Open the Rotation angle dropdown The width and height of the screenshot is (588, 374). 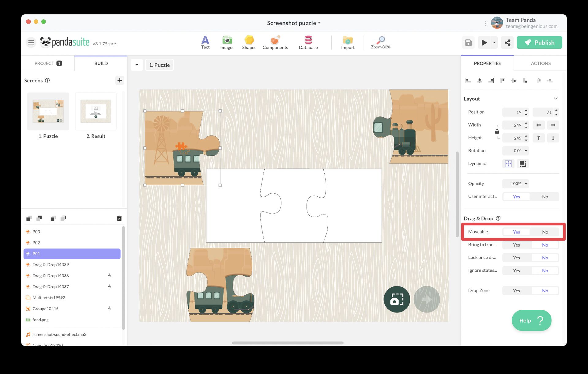pos(526,151)
